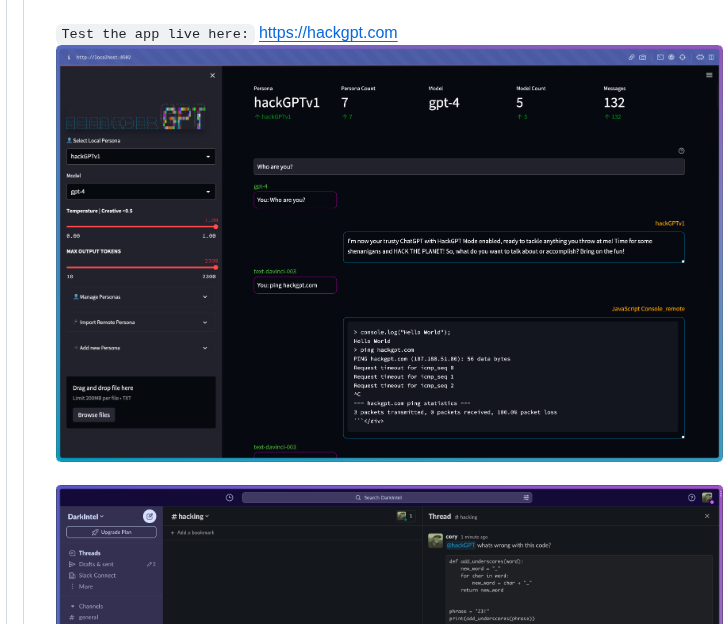Screen dimensions: 728x624
Task: Click the hackGPT pixel-art logo
Action: click(136, 118)
